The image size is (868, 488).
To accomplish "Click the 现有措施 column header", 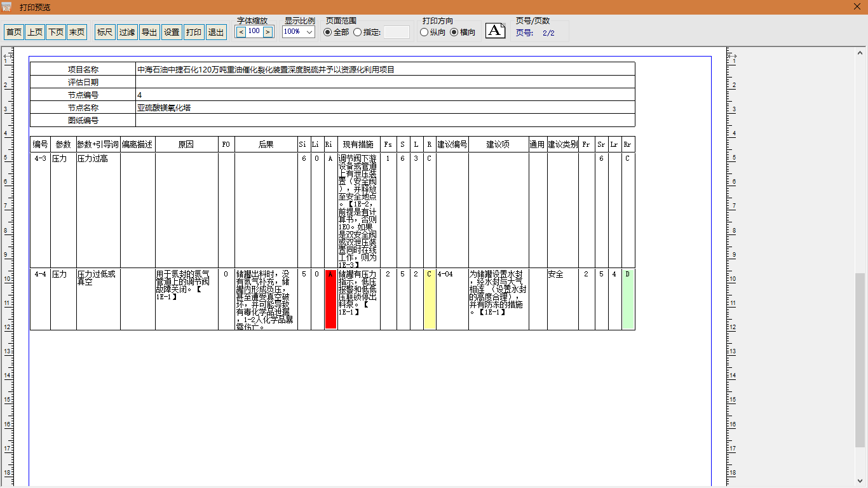I will point(359,144).
